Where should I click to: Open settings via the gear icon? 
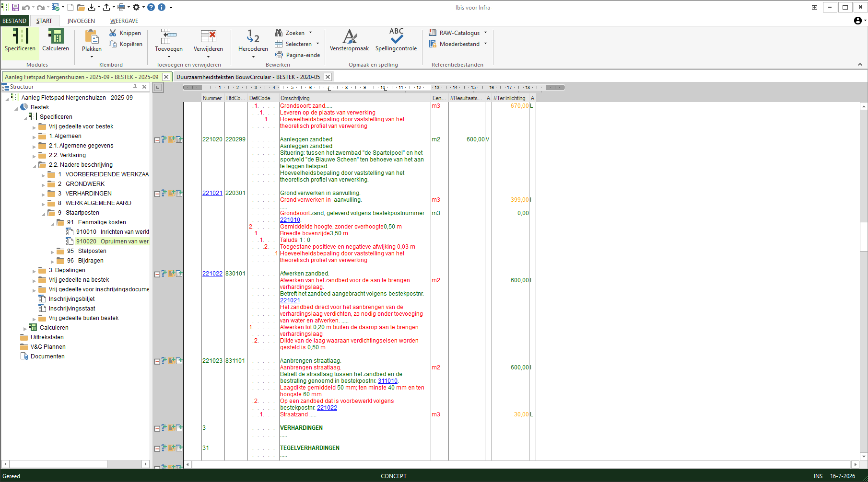click(x=136, y=7)
